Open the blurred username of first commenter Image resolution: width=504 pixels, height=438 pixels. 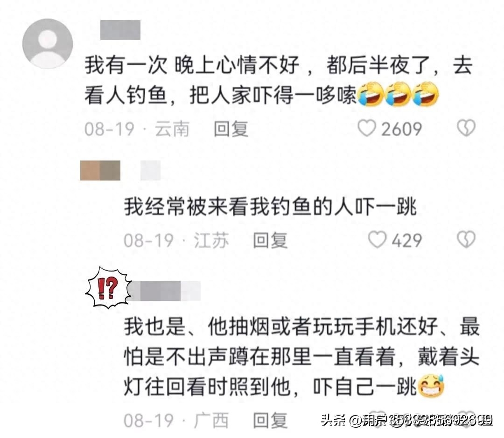(120, 30)
